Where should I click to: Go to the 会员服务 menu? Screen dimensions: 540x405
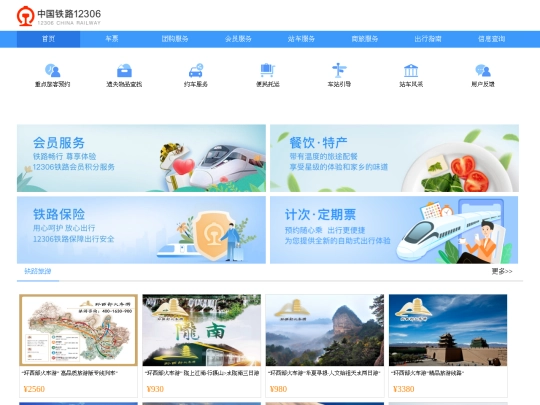[238, 39]
